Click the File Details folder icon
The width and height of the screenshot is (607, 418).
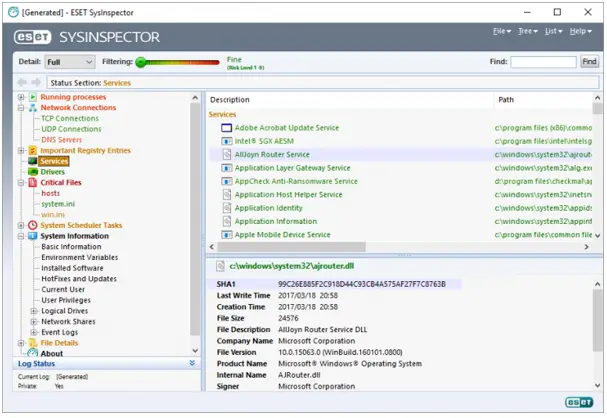33,343
